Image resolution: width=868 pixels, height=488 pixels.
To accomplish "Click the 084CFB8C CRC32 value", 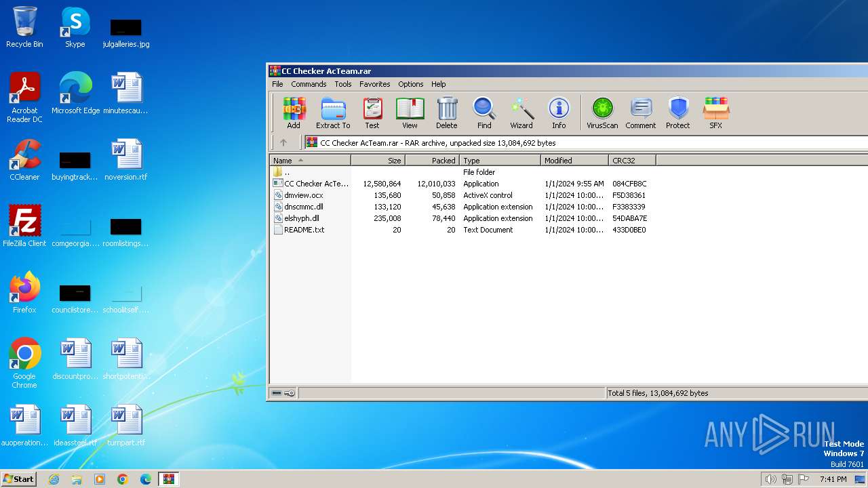I will click(629, 184).
